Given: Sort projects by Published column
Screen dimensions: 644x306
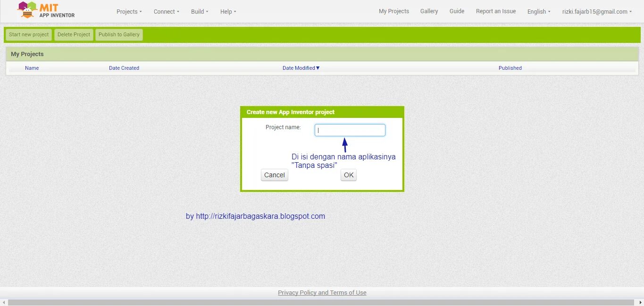Looking at the screenshot, I should [510, 68].
